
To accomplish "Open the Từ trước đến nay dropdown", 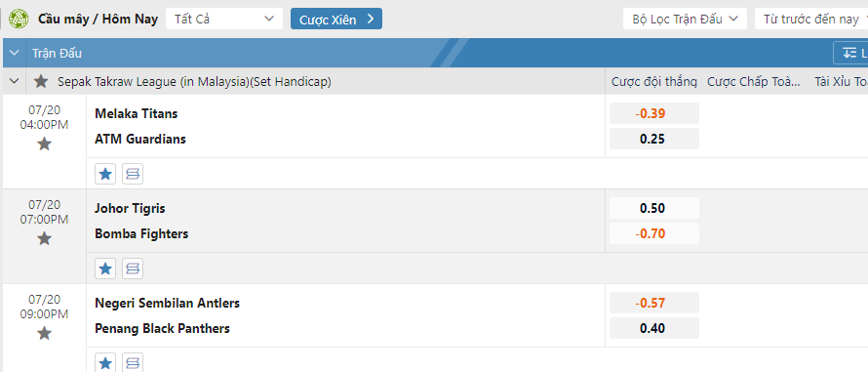I will coord(811,19).
